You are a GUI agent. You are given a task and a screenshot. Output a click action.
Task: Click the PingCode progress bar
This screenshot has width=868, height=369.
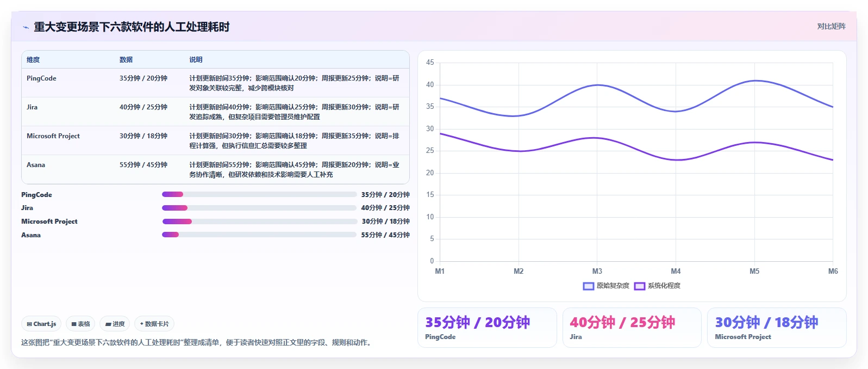point(259,194)
